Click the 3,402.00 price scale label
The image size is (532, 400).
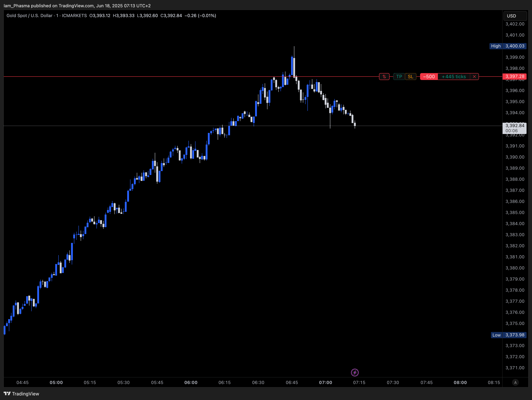click(515, 24)
